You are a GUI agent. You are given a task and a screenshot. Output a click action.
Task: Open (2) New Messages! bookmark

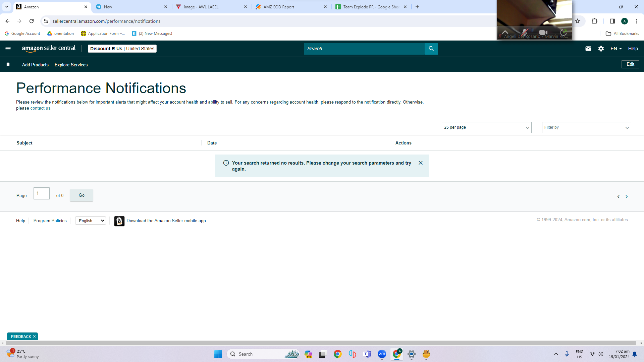(152, 34)
